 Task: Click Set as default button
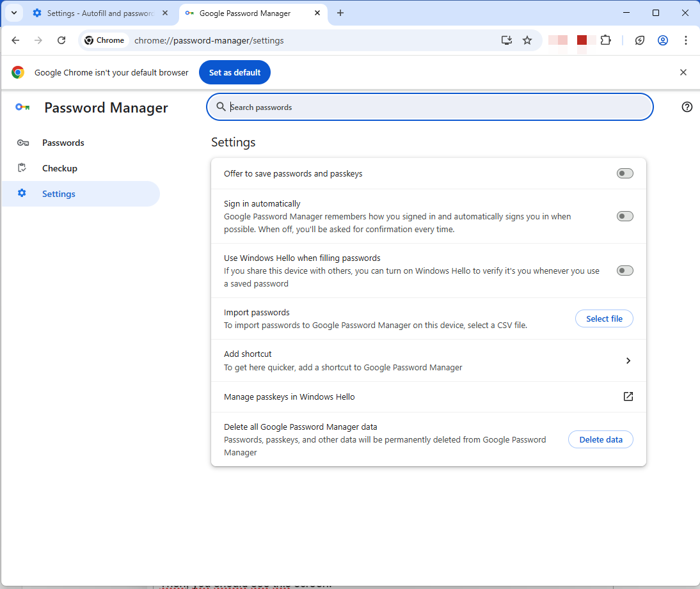click(x=235, y=72)
